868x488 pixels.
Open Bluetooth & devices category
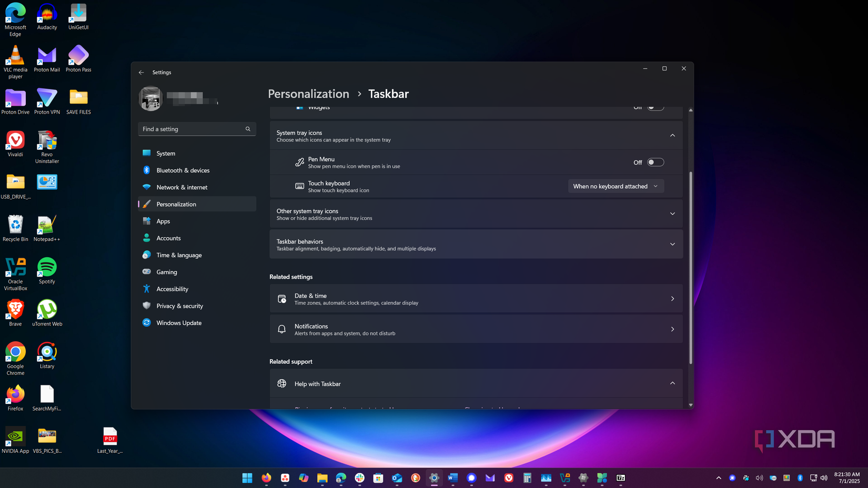(x=197, y=170)
